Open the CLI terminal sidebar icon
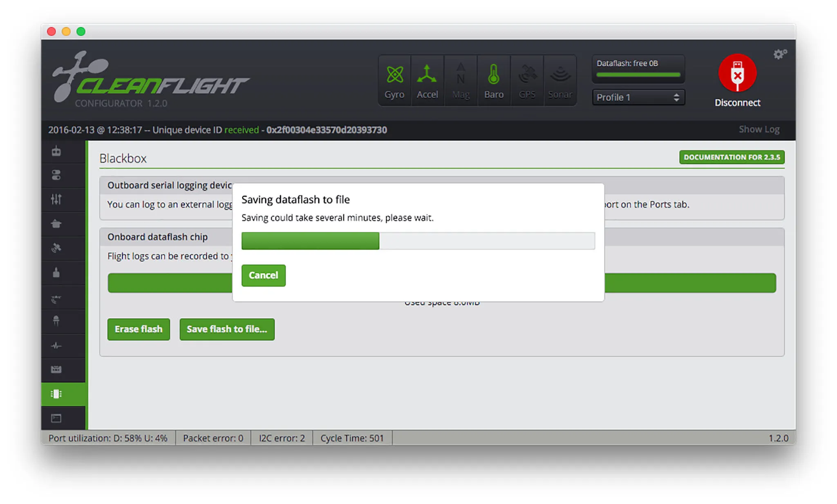The height and width of the screenshot is (504, 837). tap(56, 418)
